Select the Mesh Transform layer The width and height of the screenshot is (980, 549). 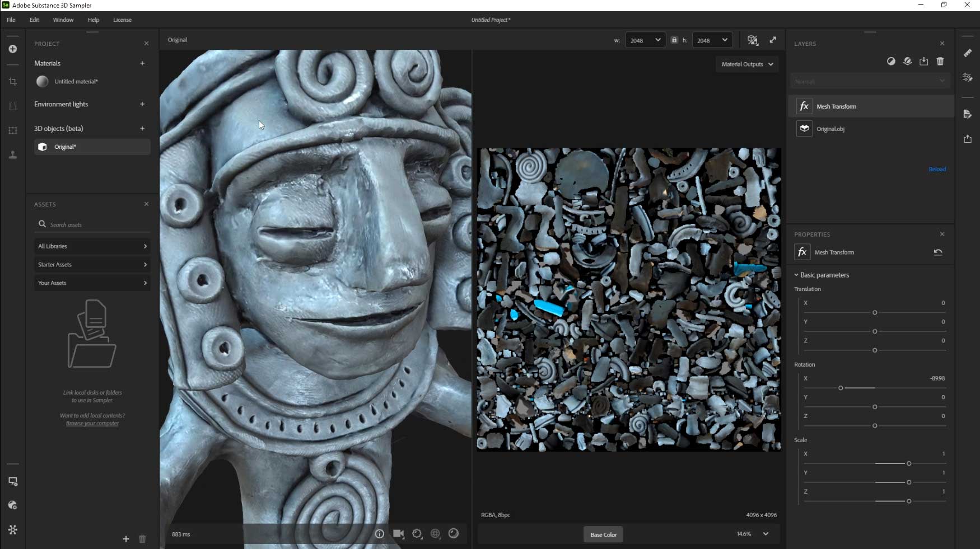click(871, 106)
